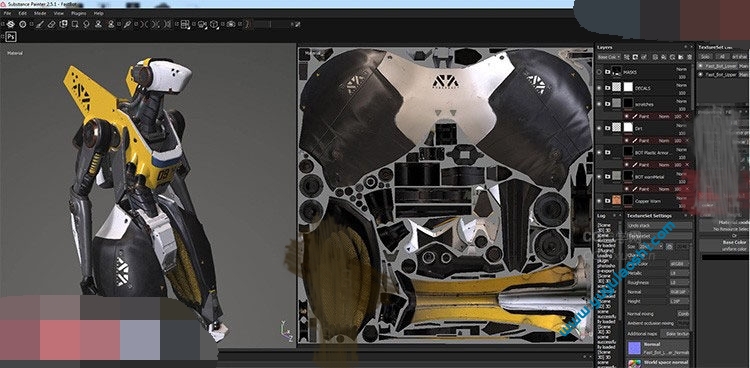Open the Plugins menu
Image resolution: width=750 pixels, height=368 pixels.
point(78,13)
